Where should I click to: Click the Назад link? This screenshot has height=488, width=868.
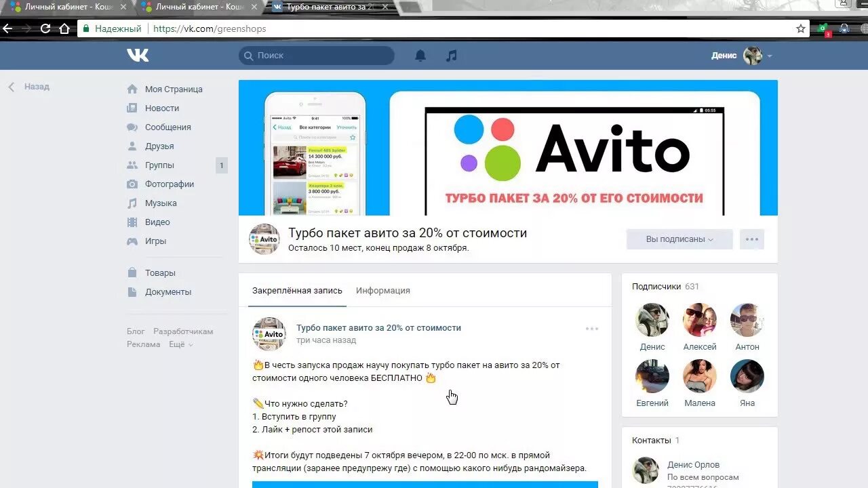37,87
